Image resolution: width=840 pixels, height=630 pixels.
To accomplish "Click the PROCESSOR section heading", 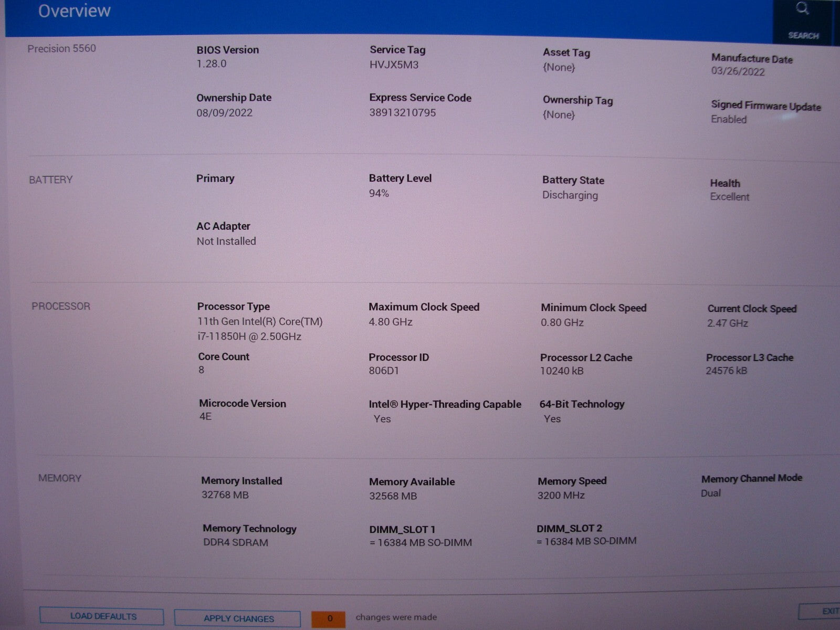I will [61, 306].
